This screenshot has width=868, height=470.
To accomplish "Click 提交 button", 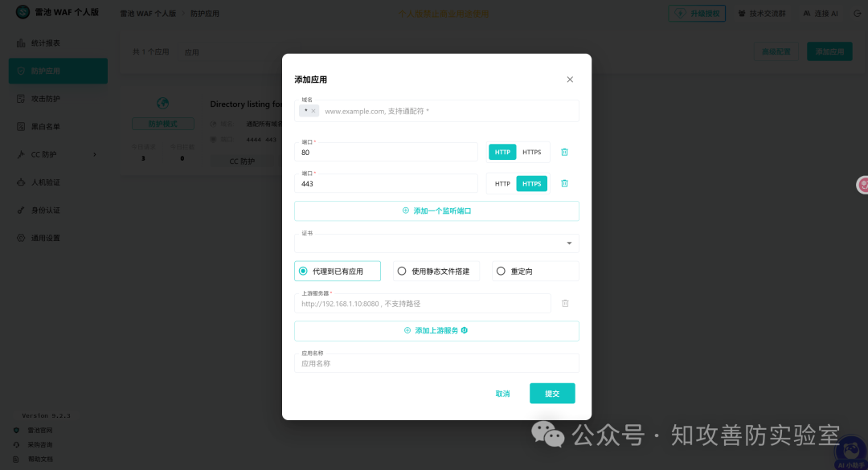I will click(x=552, y=394).
